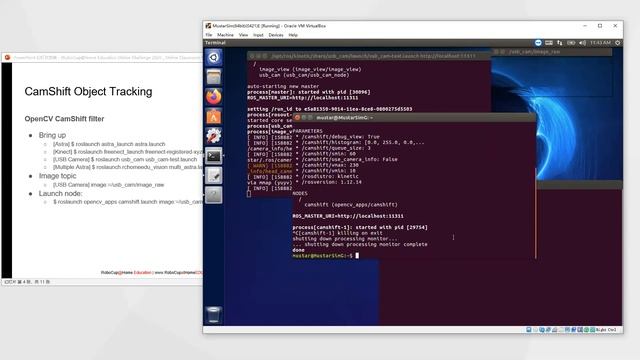Open the battery indicator in top panel
This screenshot has height=360, width=640.
(571, 43)
